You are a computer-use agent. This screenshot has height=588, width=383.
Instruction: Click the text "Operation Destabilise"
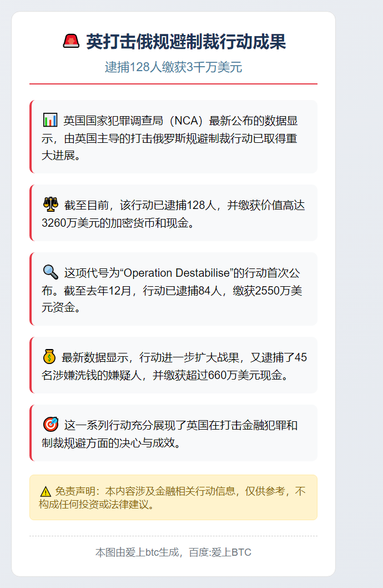coord(177,273)
